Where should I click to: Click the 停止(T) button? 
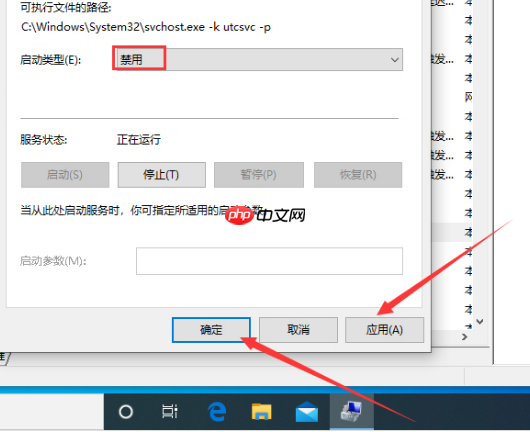click(x=162, y=175)
